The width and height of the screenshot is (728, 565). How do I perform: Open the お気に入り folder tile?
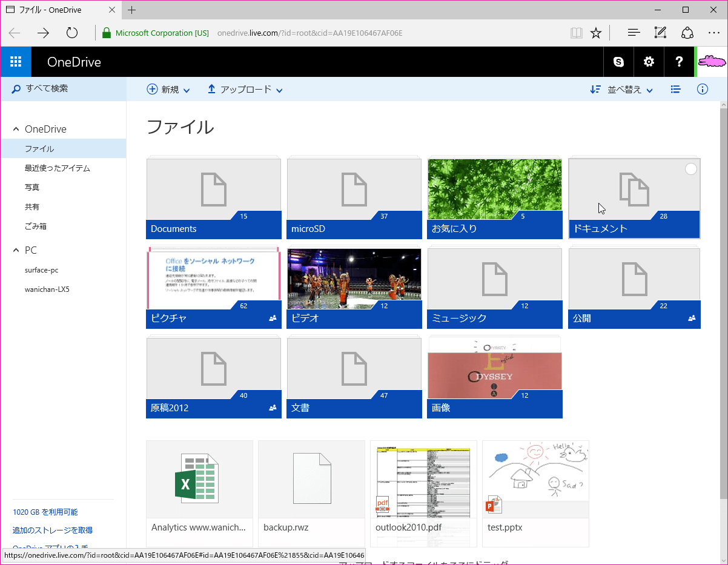pyautogui.click(x=495, y=199)
